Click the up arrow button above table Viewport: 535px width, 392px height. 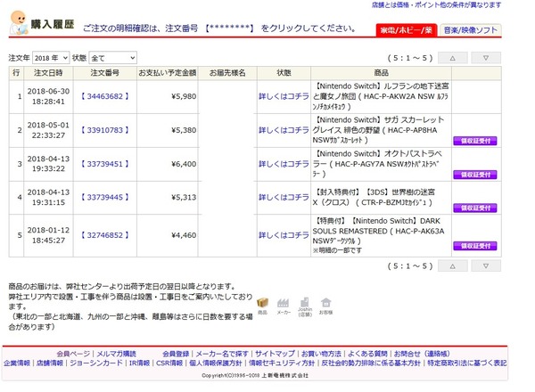pos(452,58)
